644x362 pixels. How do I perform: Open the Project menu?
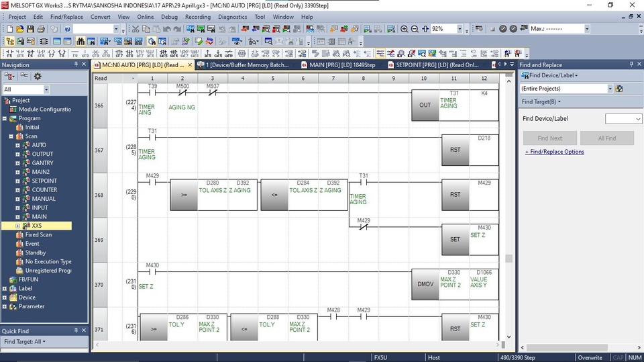pyautogui.click(x=17, y=17)
